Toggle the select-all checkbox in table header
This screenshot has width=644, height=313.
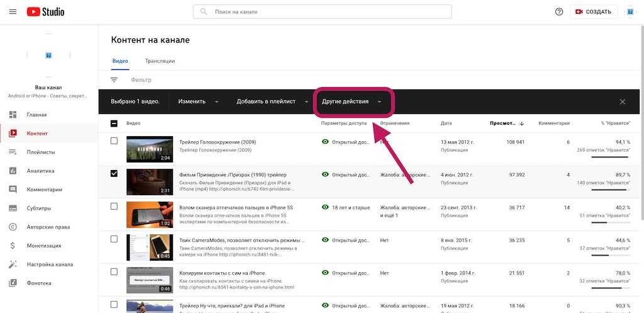pos(114,123)
